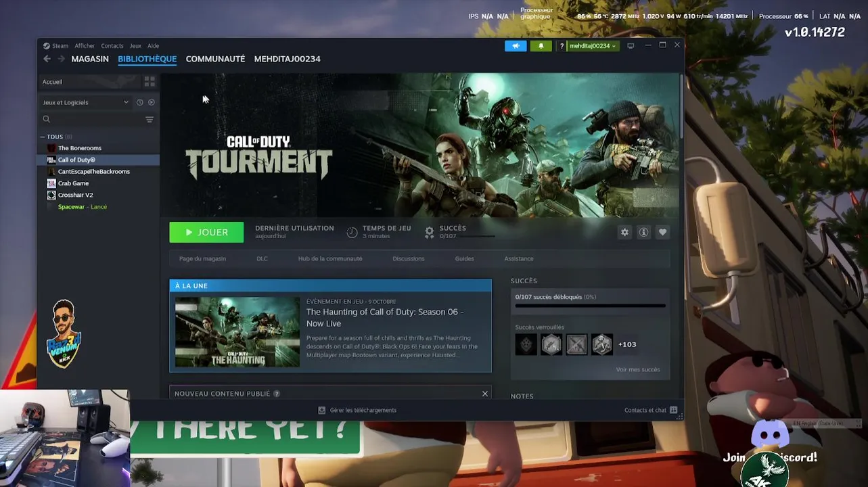The height and width of the screenshot is (487, 868).
Task: Click the question mark help icon
Action: (562, 46)
